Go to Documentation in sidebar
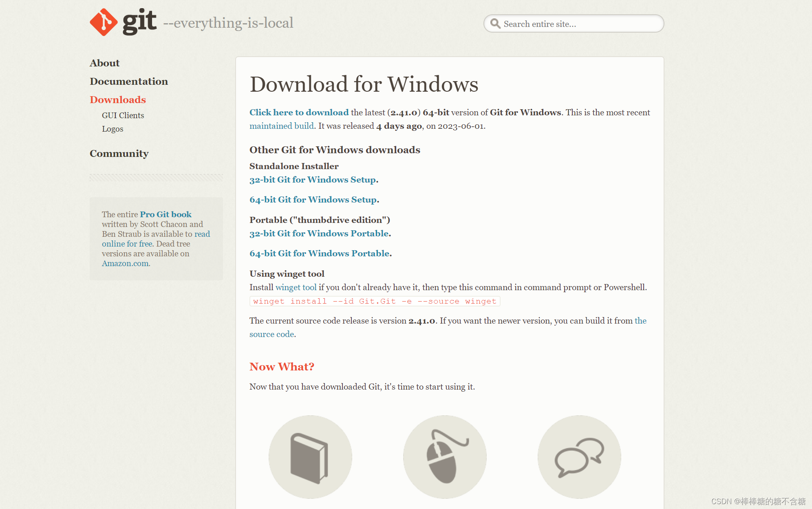Image resolution: width=812 pixels, height=509 pixels. (129, 82)
